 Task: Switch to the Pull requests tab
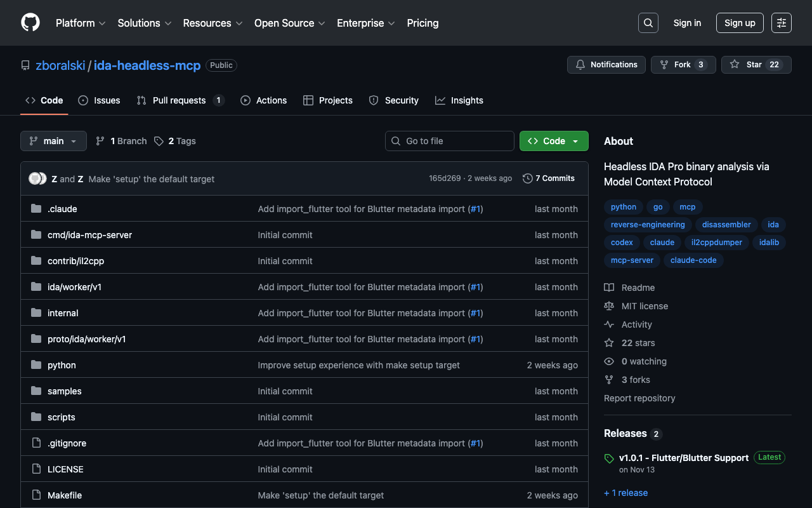click(180, 100)
